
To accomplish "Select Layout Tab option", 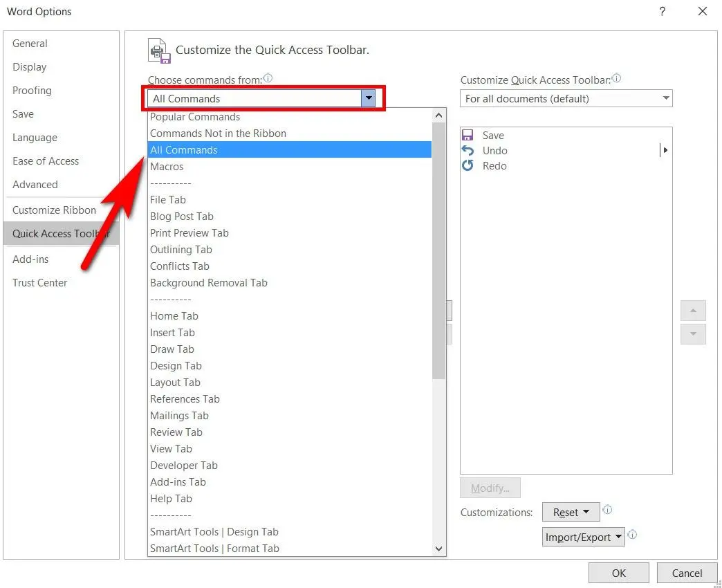I will click(x=290, y=382).
